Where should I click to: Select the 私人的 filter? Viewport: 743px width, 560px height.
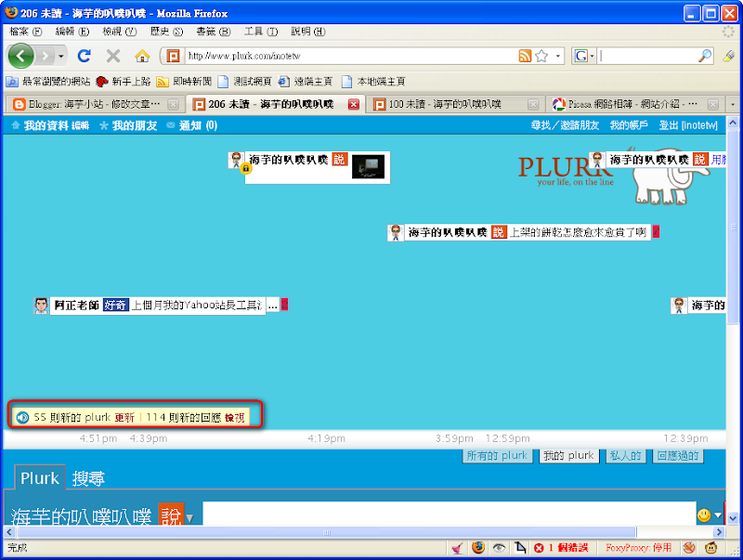(625, 456)
